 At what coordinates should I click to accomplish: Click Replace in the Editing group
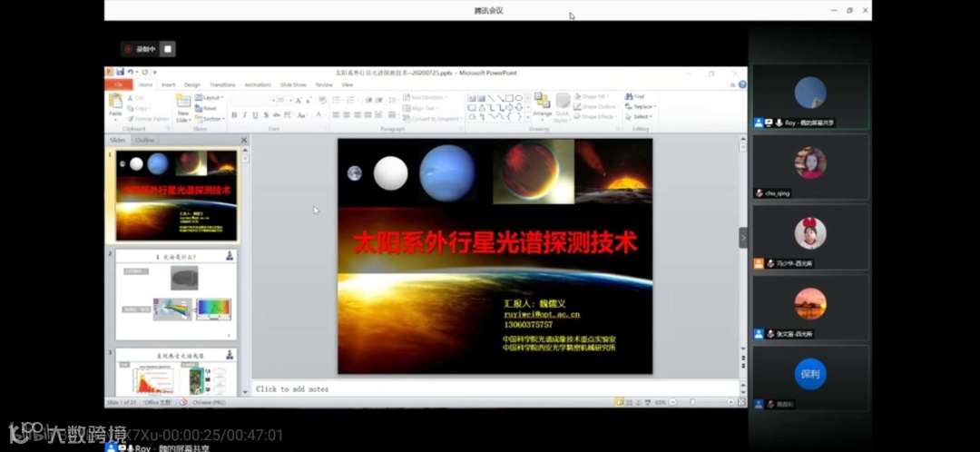pos(640,107)
